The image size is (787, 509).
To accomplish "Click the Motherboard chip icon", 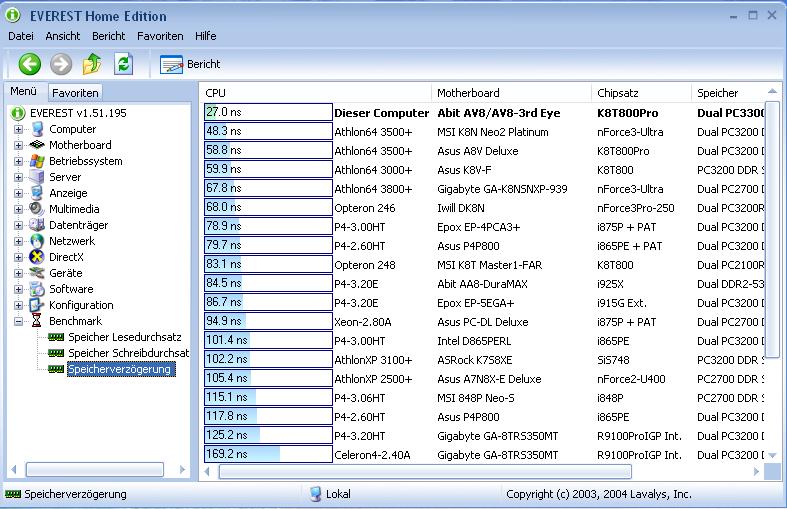I will click(x=37, y=145).
